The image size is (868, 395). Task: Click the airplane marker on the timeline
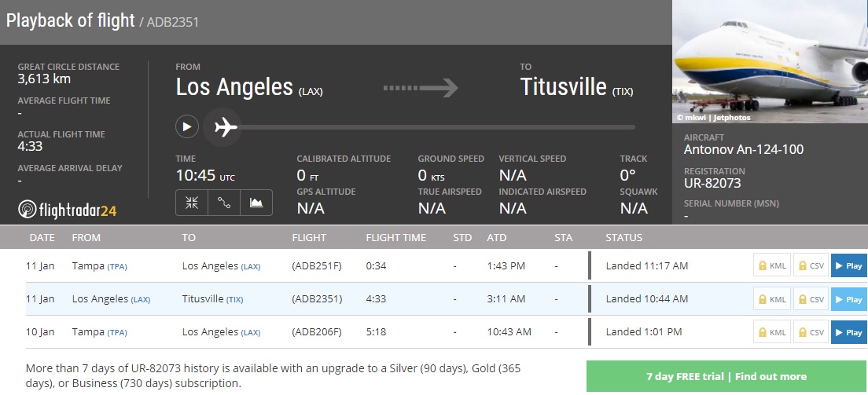coord(226,126)
